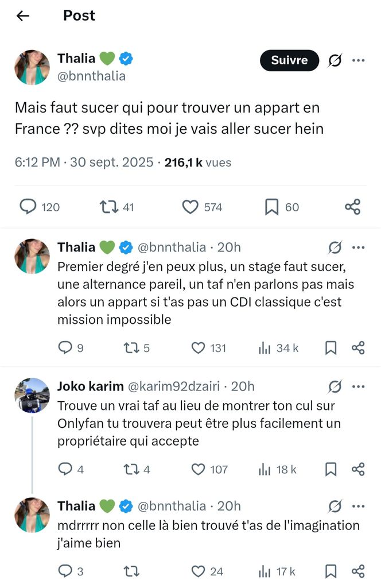Like the main post with 574 likes
The width and height of the screenshot is (381, 588).
tap(190, 207)
